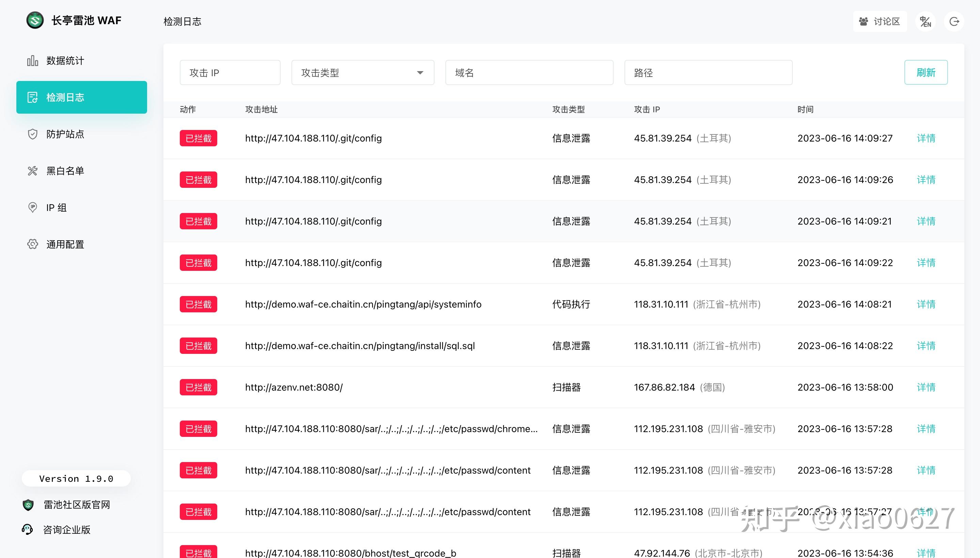Open 详情 for the chrome... passwd entry
Viewport: 980px width, 558px height.
(926, 429)
